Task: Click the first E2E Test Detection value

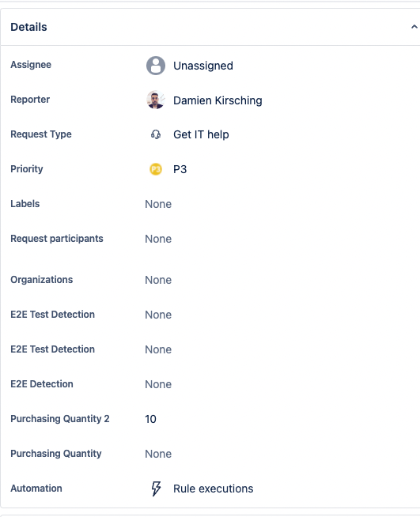Action: click(158, 315)
